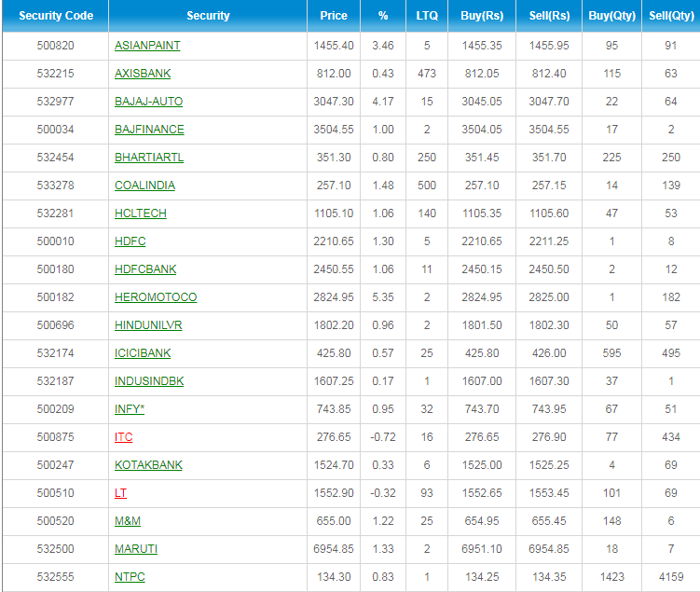The width and height of the screenshot is (700, 592).
Task: Click M&M sell price 655.45
Action: 549,521
